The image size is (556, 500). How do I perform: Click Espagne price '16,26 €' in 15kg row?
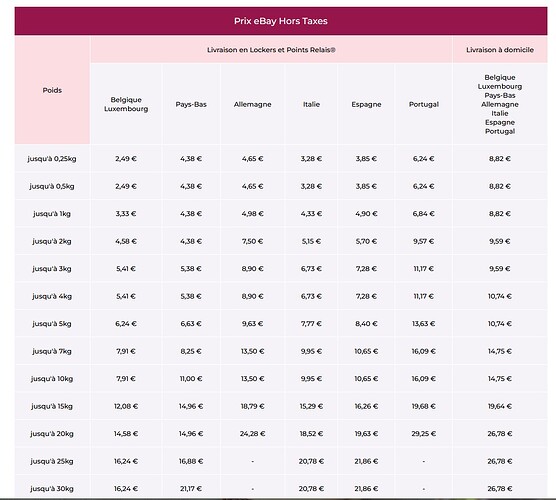pyautogui.click(x=366, y=406)
